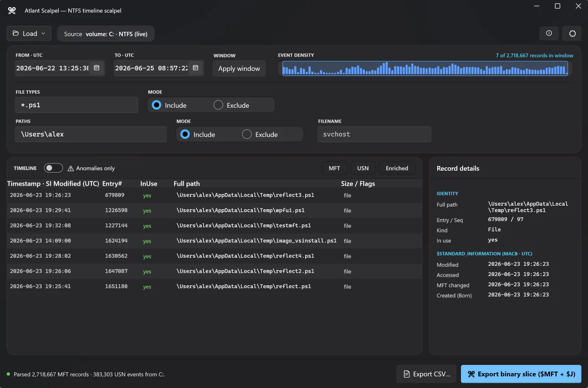Click Parsed 2,718,667 MFT records status text
The width and height of the screenshot is (588, 388).
89,374
